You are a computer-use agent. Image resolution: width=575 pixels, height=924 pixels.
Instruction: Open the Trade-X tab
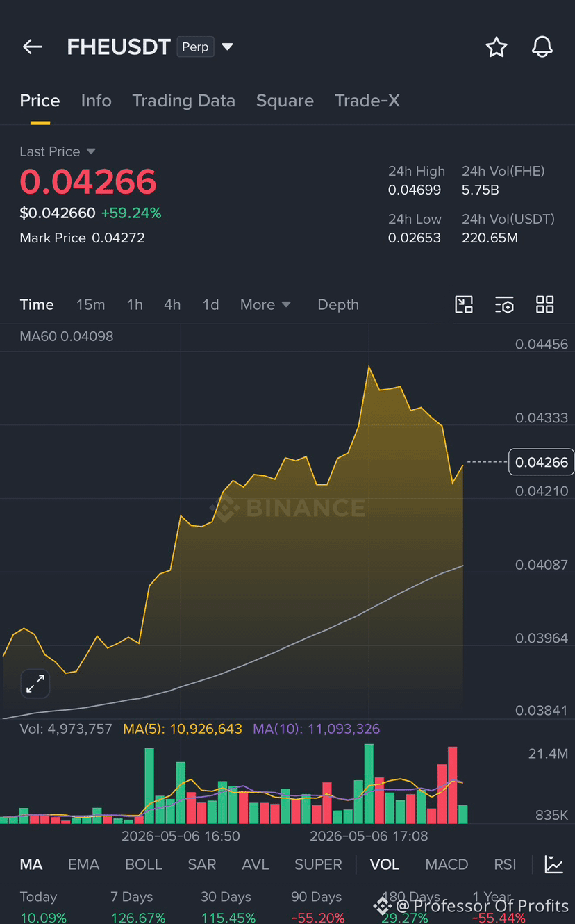[x=367, y=101]
